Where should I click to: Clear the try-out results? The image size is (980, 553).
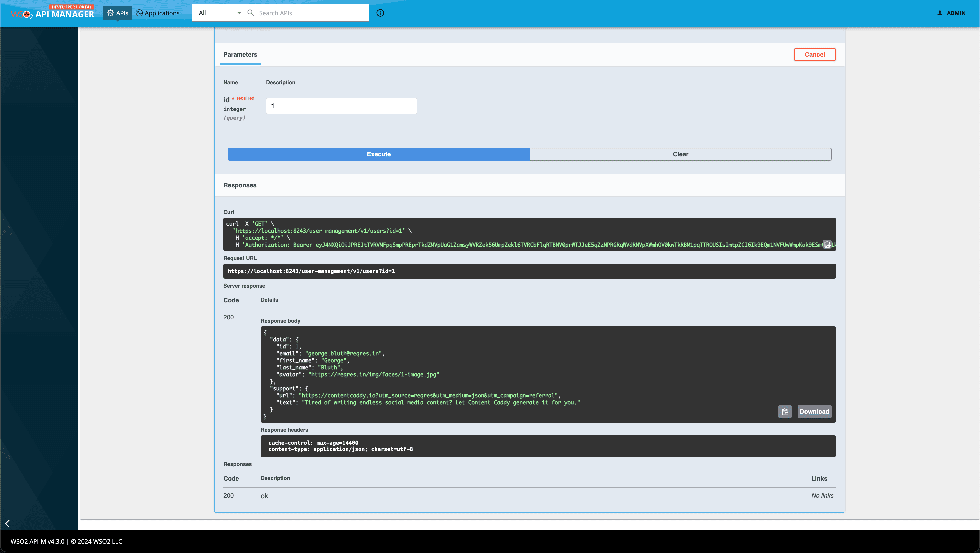pyautogui.click(x=680, y=154)
